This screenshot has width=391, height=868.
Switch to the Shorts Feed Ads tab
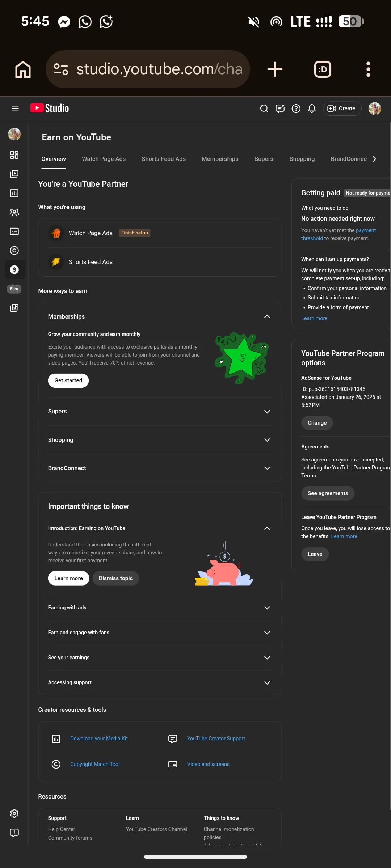(164, 159)
